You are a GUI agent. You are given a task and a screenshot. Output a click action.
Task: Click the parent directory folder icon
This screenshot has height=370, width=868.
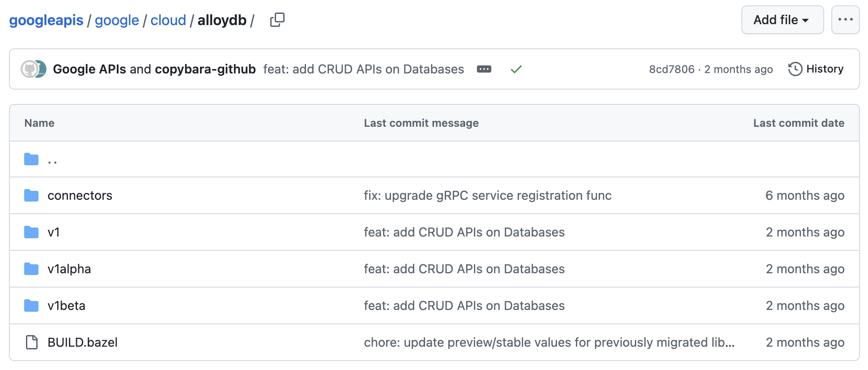[x=31, y=159]
